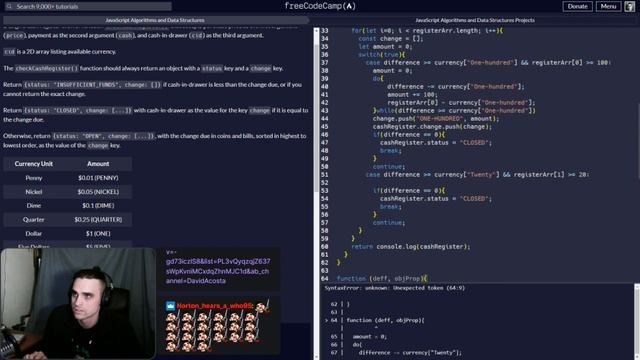This screenshot has width=640, height=360.
Task: Click the $0.25 (QUARTER) amount cell
Action: [98, 220]
